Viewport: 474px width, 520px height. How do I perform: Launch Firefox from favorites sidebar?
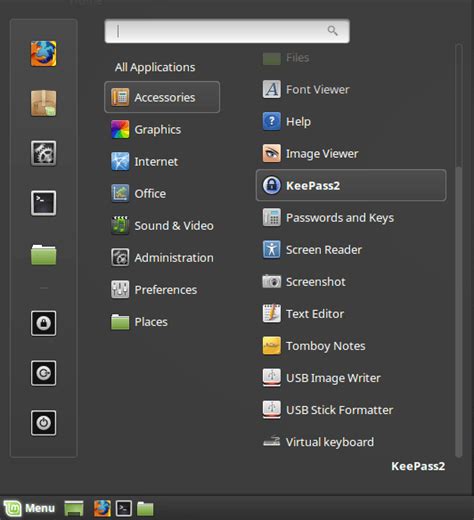click(44, 54)
